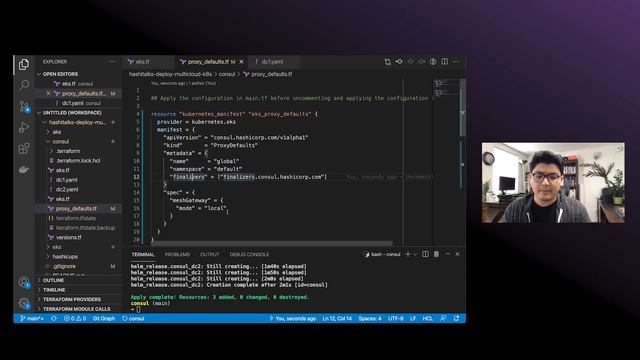Maximize the terminal panel with chevron
The height and width of the screenshot is (360, 640).
click(x=448, y=254)
